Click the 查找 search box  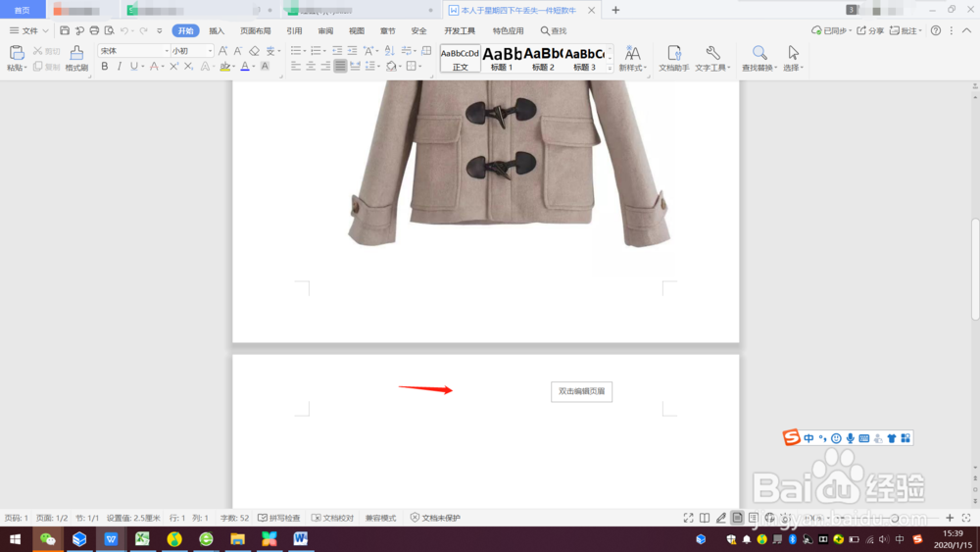[554, 30]
